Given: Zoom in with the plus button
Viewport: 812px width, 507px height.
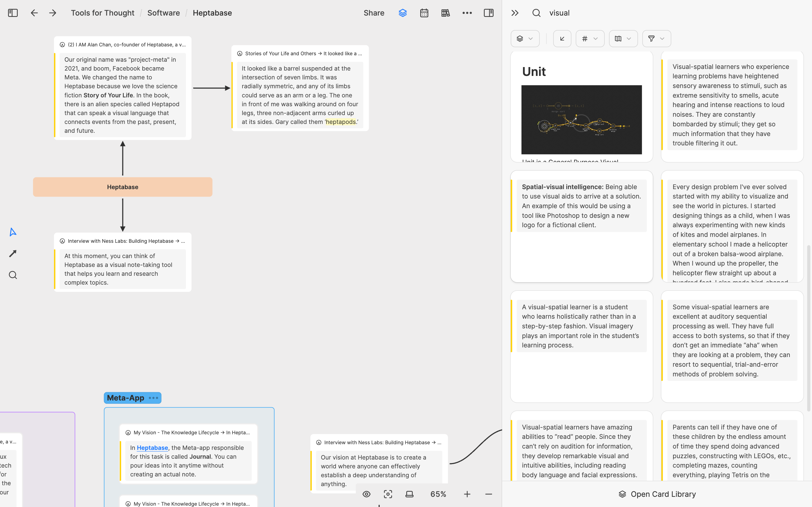Looking at the screenshot, I should pyautogui.click(x=467, y=494).
